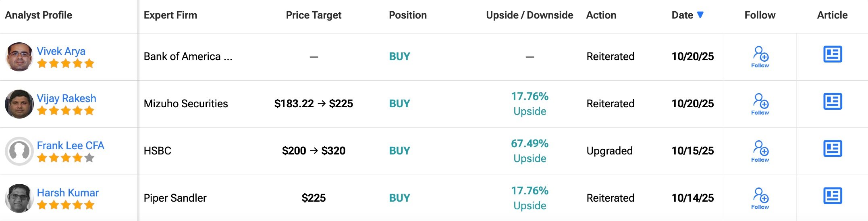
Task: Open Vivek Arya's article icon
Action: [x=832, y=54]
